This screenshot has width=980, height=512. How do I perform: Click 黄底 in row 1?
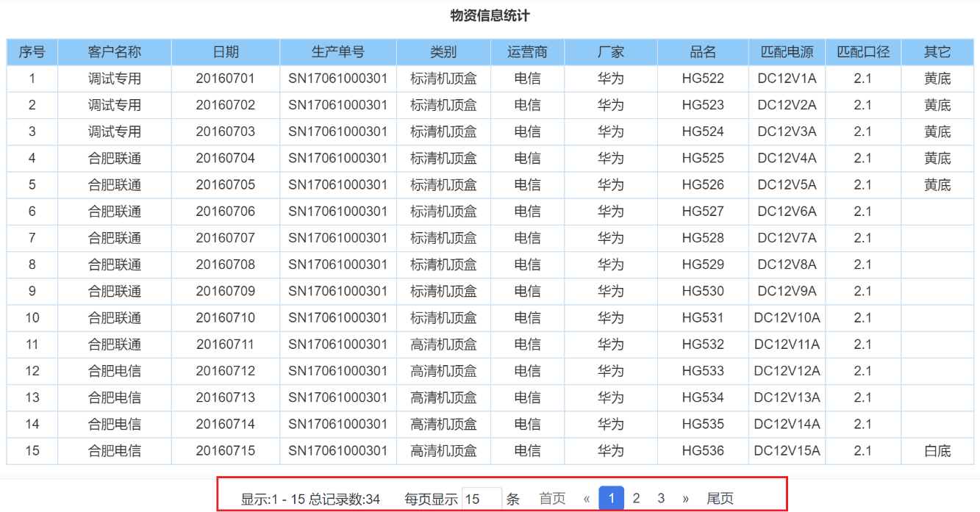937,79
